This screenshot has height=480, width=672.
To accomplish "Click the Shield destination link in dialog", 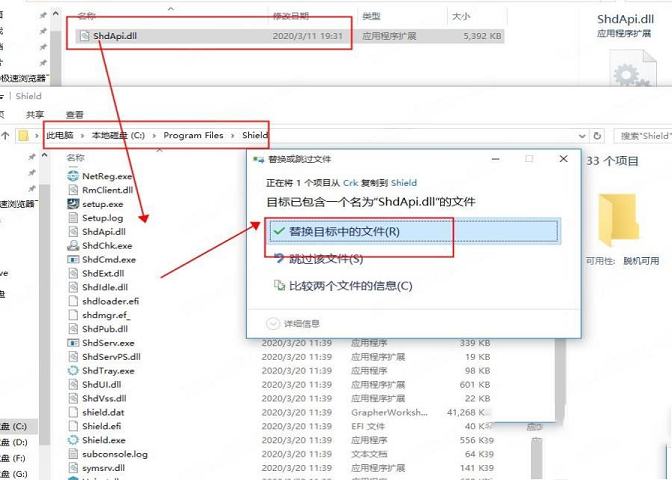I will pos(403,184).
